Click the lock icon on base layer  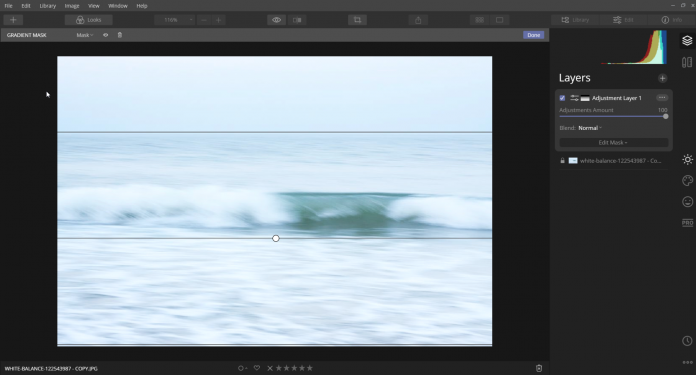[562, 161]
